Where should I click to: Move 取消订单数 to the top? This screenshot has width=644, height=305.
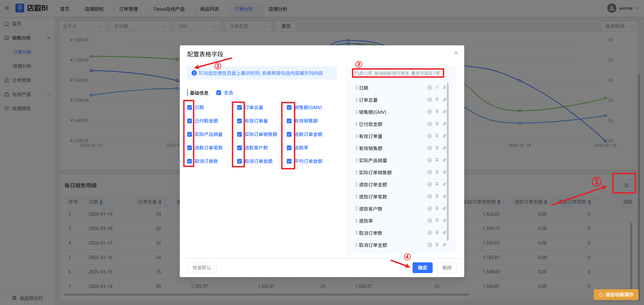coord(437,233)
